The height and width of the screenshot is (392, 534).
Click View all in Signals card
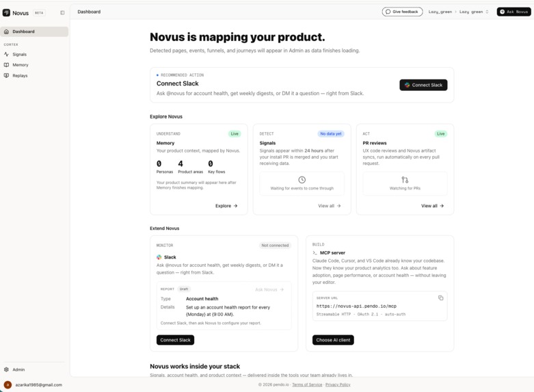[x=330, y=206]
